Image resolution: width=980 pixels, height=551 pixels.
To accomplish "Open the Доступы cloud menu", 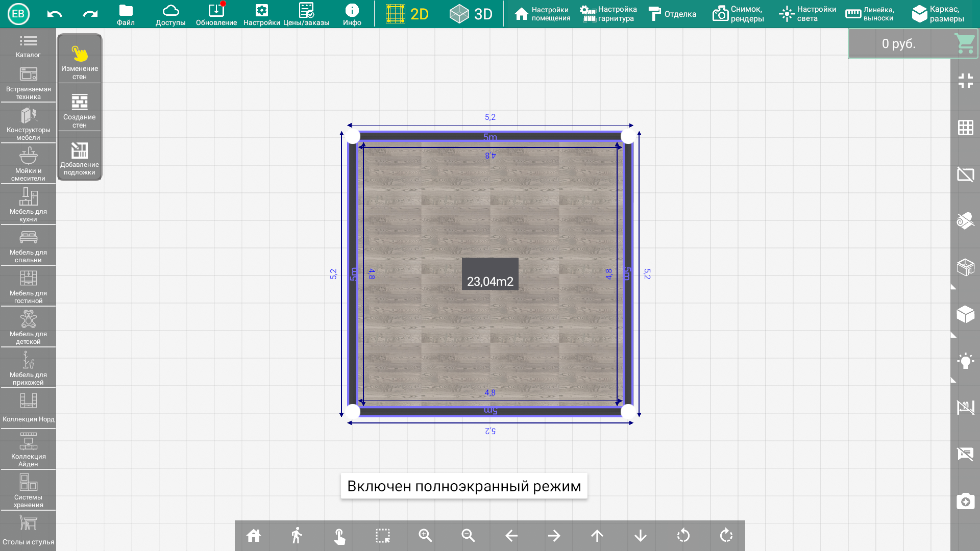I will tap(170, 15).
